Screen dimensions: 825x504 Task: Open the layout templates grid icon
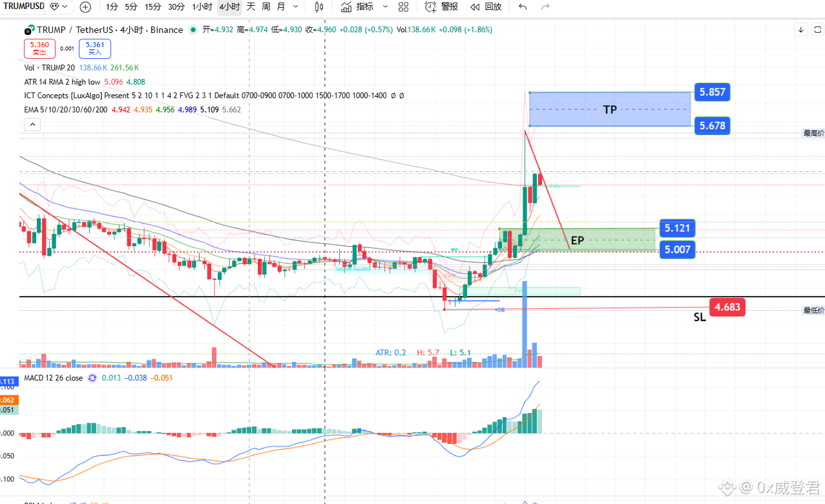point(404,7)
